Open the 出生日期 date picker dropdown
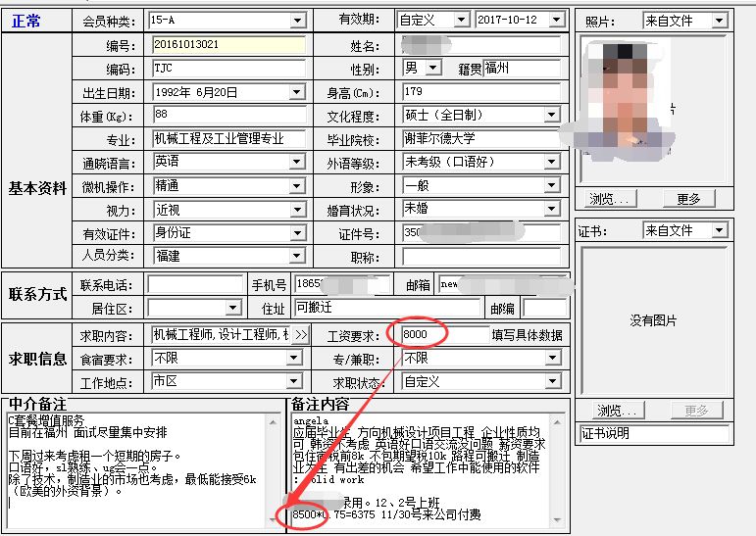 297,91
